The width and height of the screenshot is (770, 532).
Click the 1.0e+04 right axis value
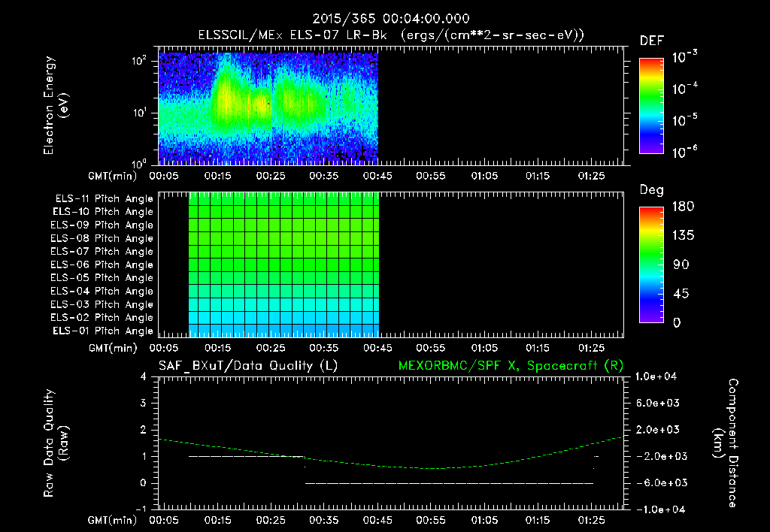[656, 376]
